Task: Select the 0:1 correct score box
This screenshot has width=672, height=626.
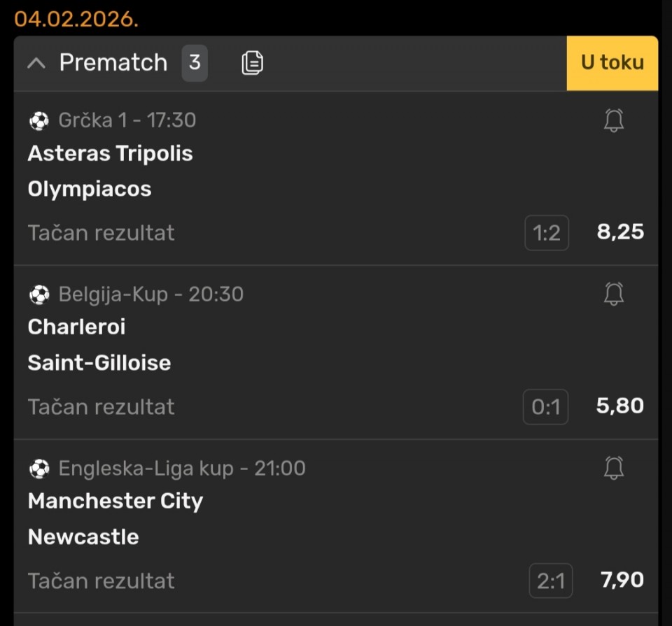Action: 545,407
